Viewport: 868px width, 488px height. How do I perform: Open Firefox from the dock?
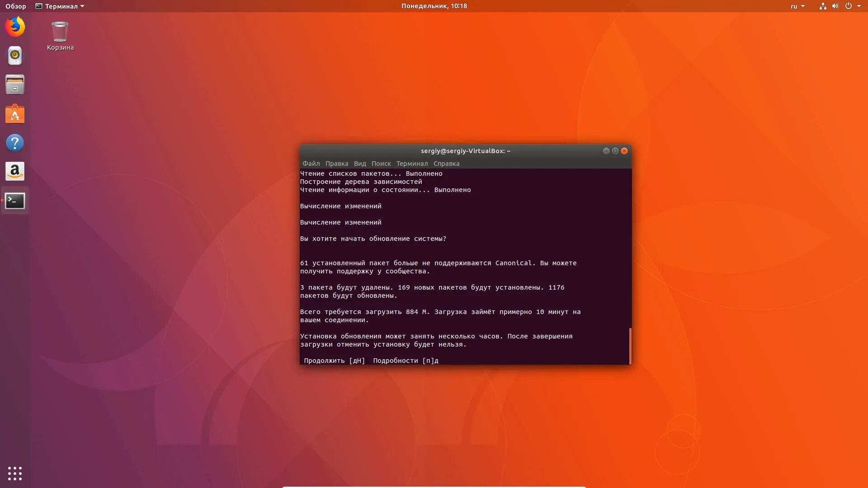click(x=15, y=27)
